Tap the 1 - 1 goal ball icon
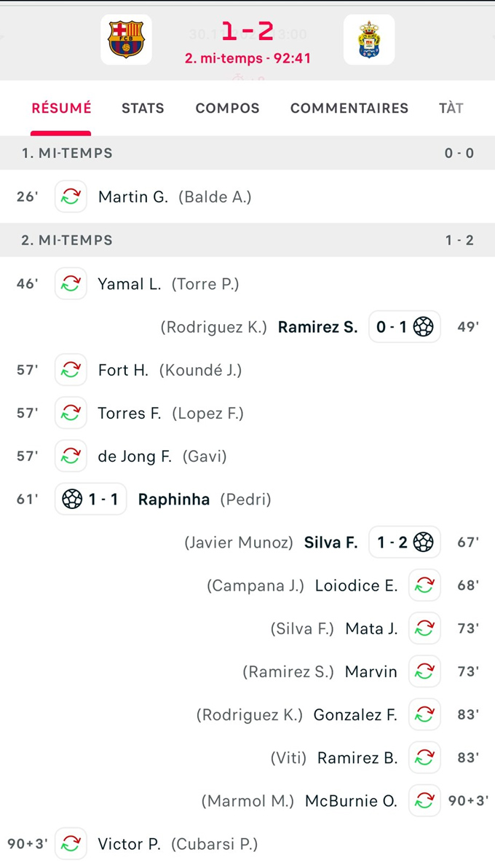This screenshot has height=868, width=495. pyautogui.click(x=73, y=500)
